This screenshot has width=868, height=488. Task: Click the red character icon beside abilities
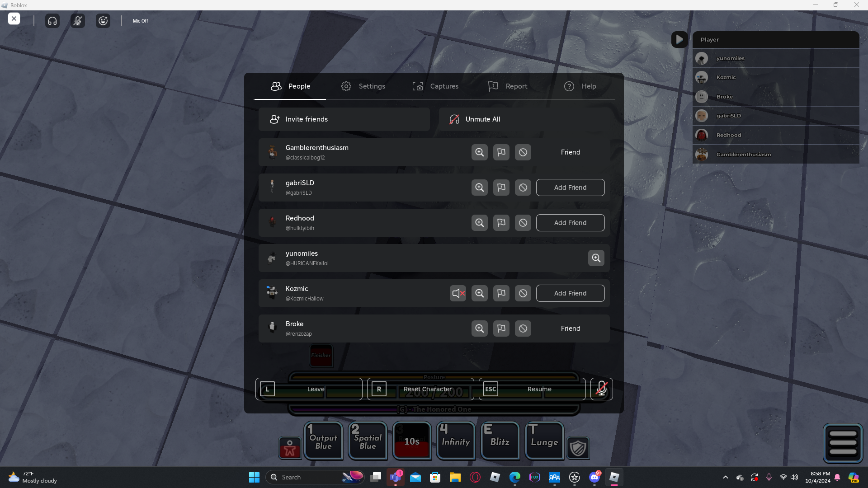coord(290,448)
